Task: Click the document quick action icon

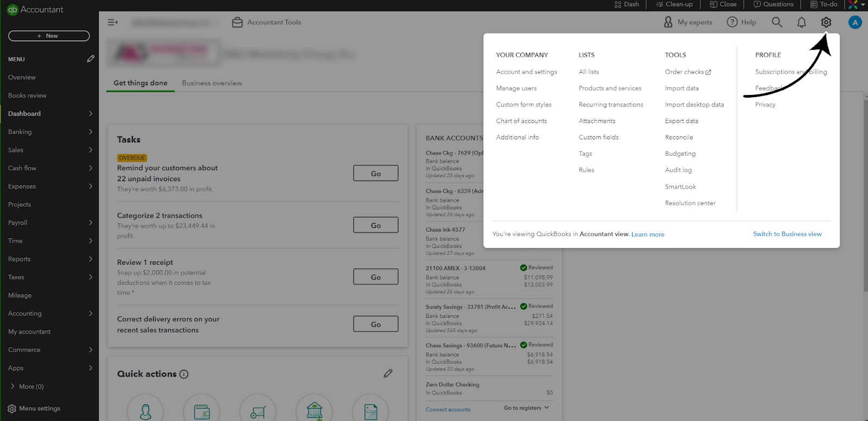Action: point(371,411)
